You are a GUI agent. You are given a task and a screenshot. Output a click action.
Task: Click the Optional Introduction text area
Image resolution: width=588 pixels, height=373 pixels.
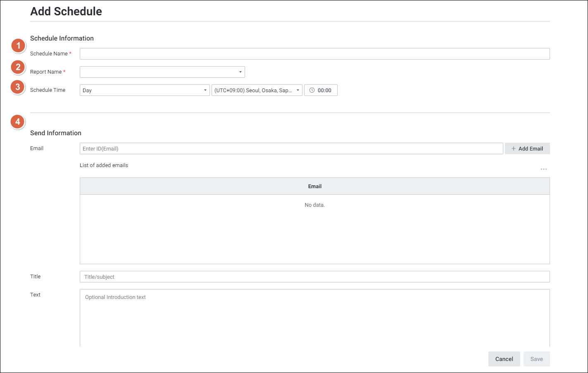[314, 317]
